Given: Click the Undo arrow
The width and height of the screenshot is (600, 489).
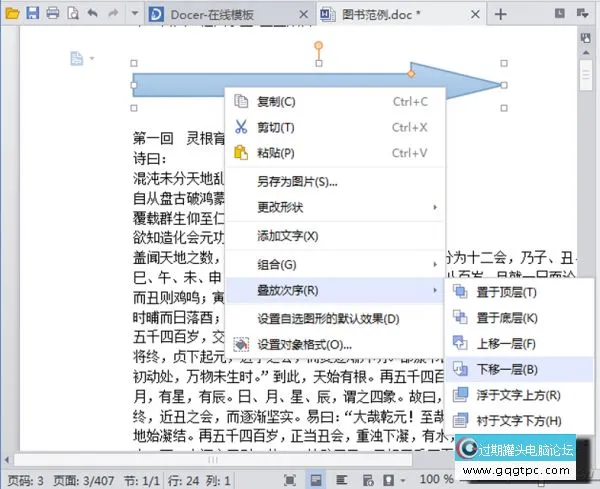Looking at the screenshot, I should pyautogui.click(x=93, y=13).
